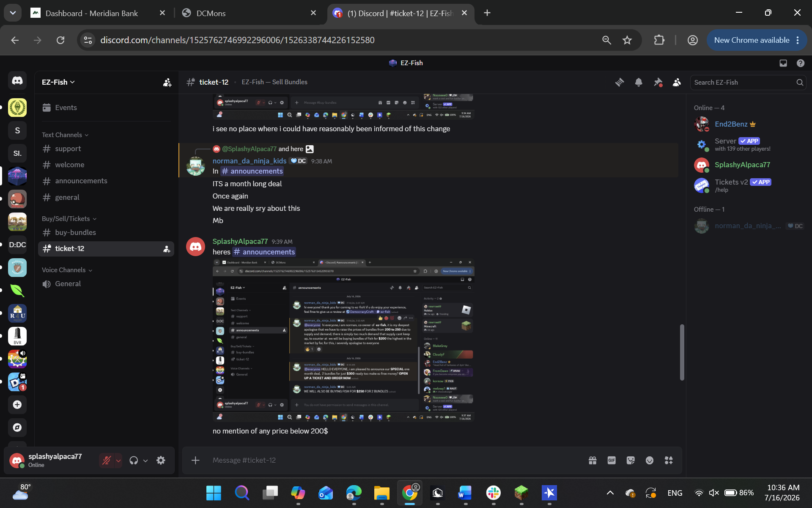Collapse the Voice Channels category
The width and height of the screenshot is (812, 508).
point(67,270)
